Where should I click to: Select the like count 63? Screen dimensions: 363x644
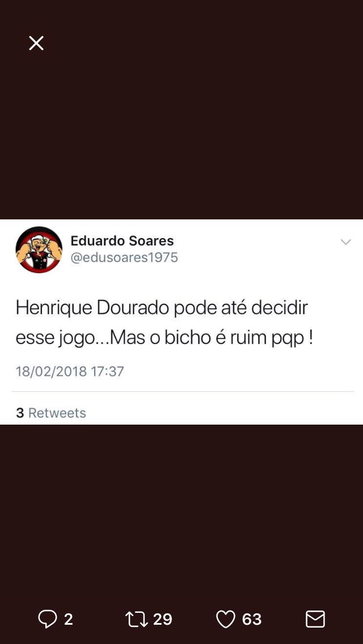pos(252,620)
